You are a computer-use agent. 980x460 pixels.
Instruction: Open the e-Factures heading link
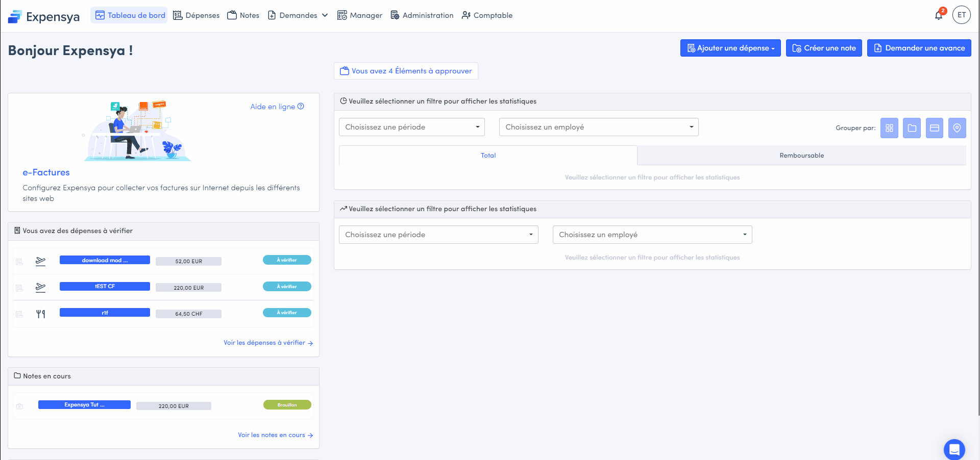46,172
